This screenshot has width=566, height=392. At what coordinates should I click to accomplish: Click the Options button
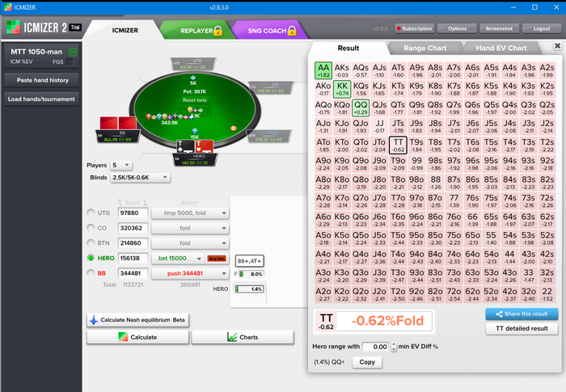(x=457, y=28)
